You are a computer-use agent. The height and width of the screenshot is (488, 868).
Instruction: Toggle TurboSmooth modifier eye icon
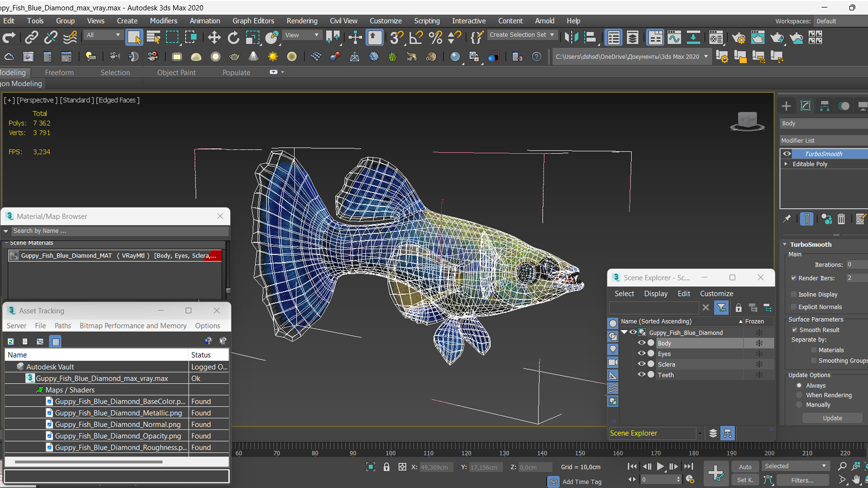coord(787,154)
